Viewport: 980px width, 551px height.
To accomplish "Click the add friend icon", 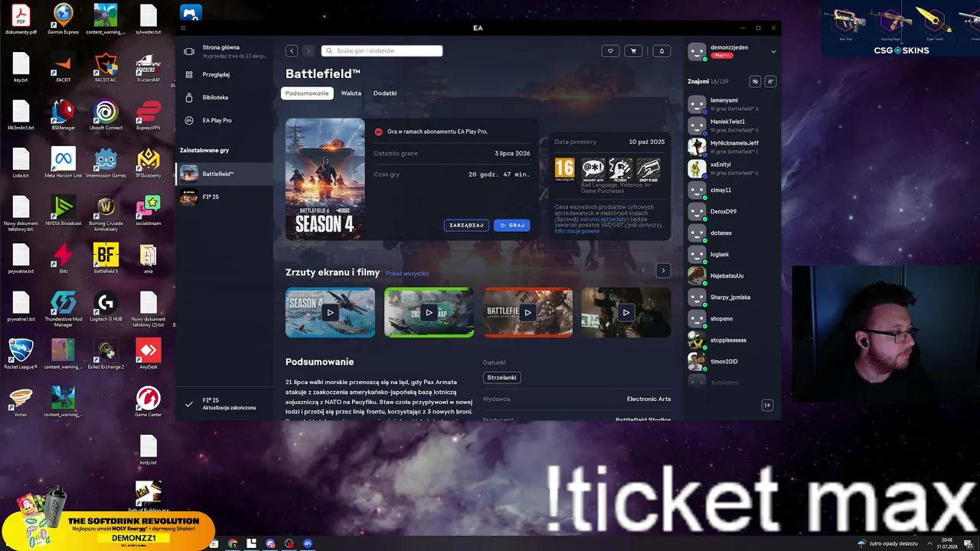I will [770, 81].
